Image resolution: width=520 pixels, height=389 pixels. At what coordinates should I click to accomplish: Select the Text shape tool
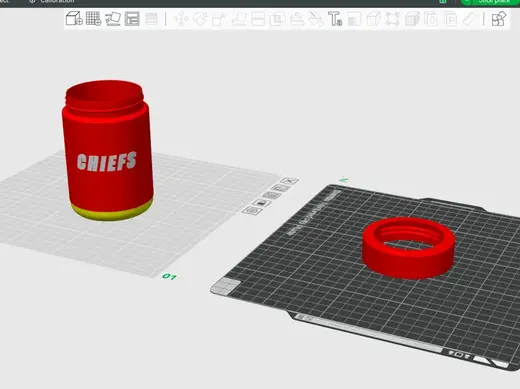click(335, 19)
